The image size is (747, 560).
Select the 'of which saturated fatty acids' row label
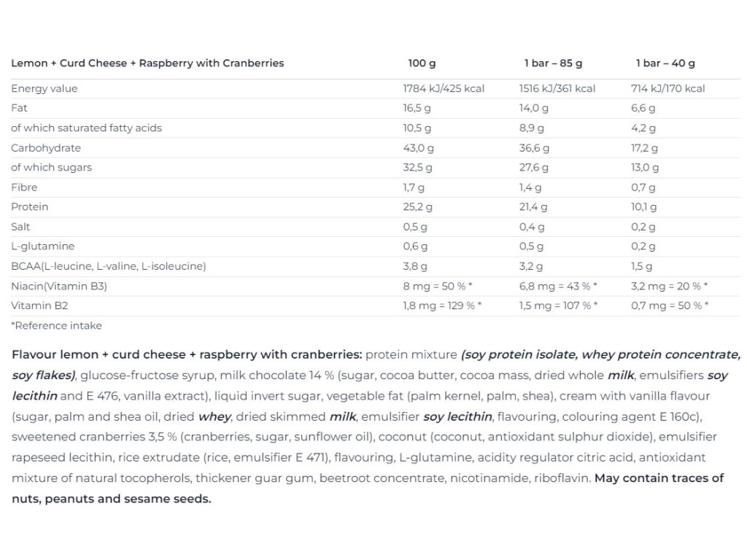(x=86, y=128)
